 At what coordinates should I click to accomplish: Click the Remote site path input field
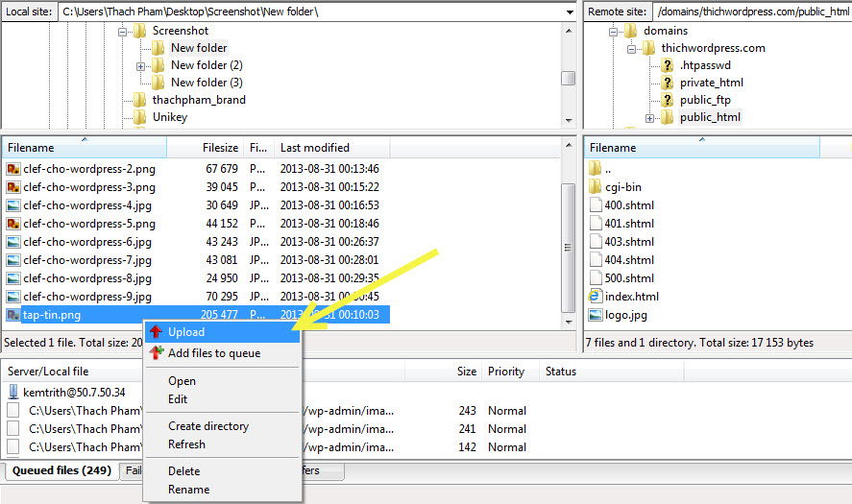tap(749, 12)
